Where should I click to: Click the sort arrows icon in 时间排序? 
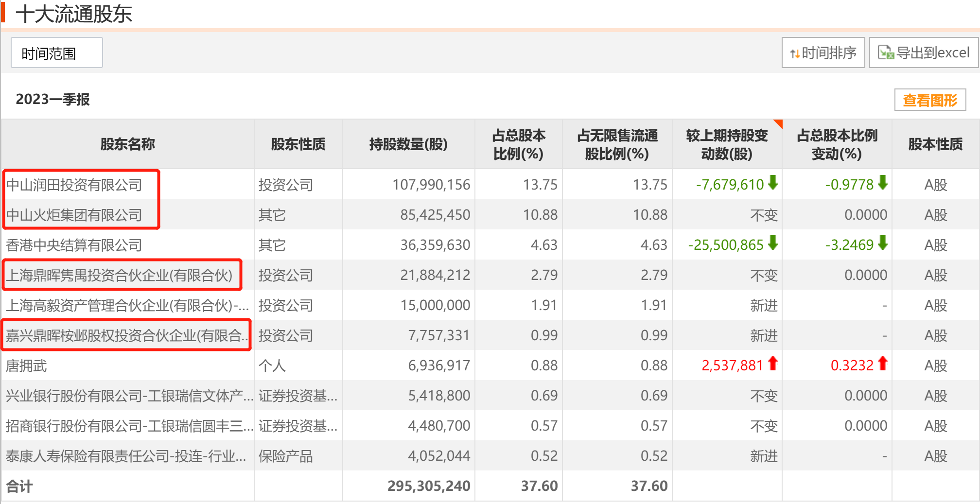coord(795,53)
